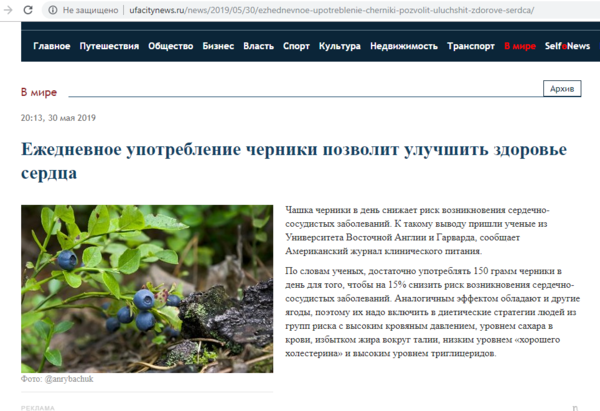Click paragraph starting 'Чашка черники в день'
This screenshot has width=600, height=411.
417,230
